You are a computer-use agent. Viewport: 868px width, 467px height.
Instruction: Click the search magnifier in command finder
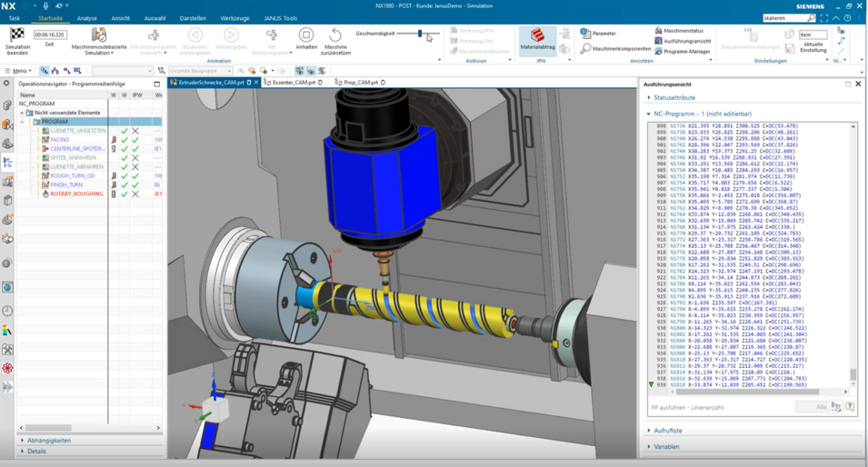811,18
